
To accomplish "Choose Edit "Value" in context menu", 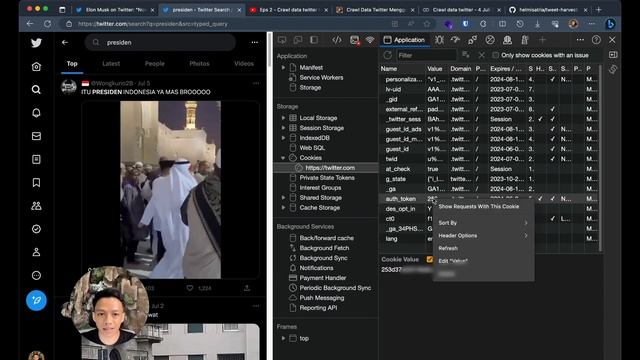I will (483, 261).
